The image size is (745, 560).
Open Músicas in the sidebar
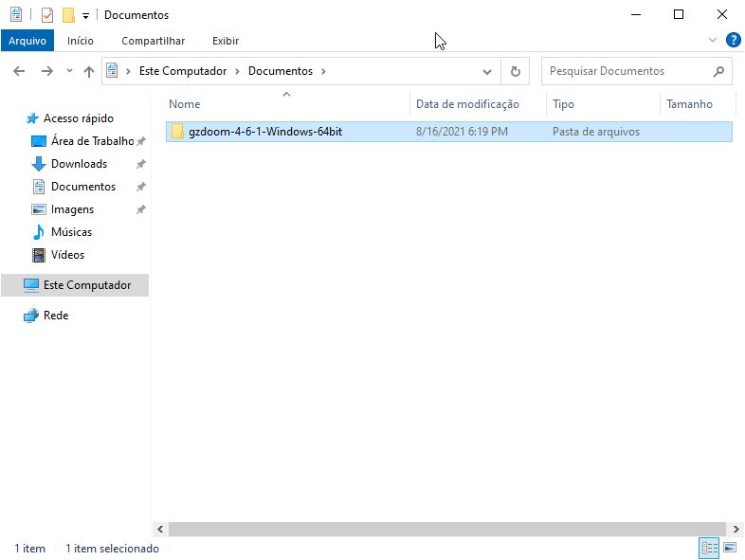tap(71, 232)
